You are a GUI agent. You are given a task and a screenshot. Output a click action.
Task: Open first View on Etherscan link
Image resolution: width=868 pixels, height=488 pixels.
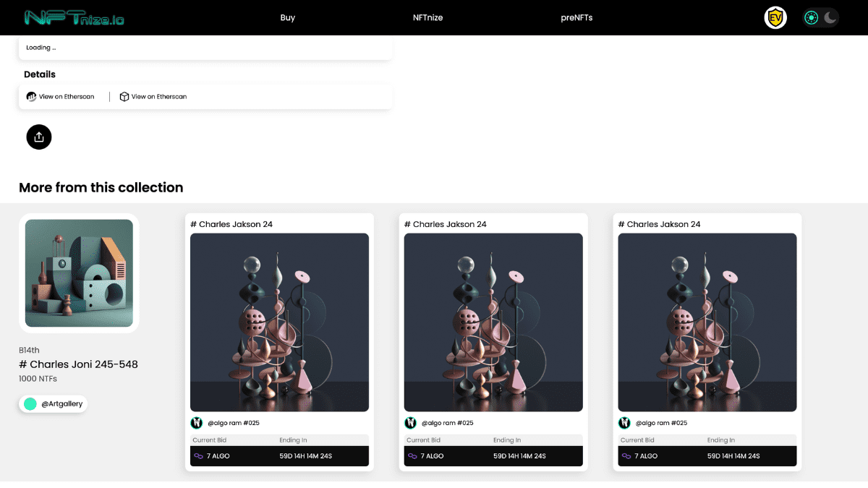coord(67,96)
